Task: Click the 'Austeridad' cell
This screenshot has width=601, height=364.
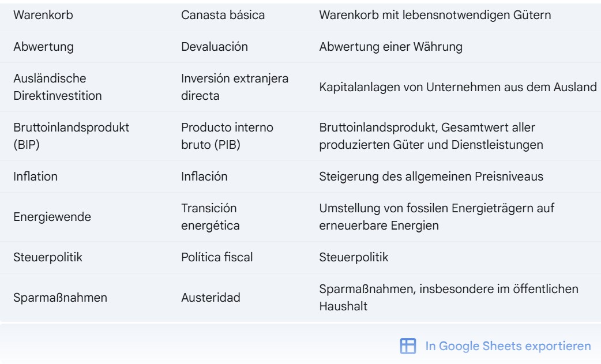Action: (x=211, y=298)
